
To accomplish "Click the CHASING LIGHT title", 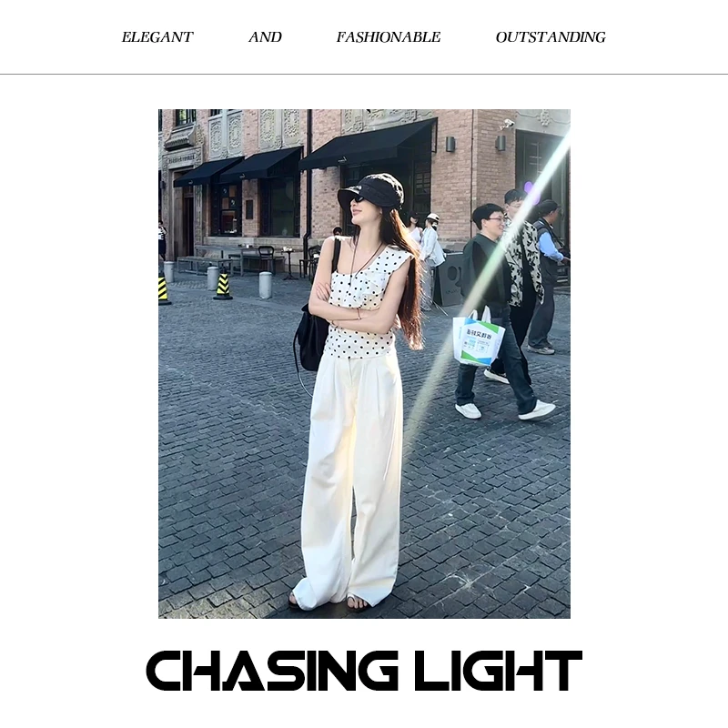I will click(x=364, y=671).
